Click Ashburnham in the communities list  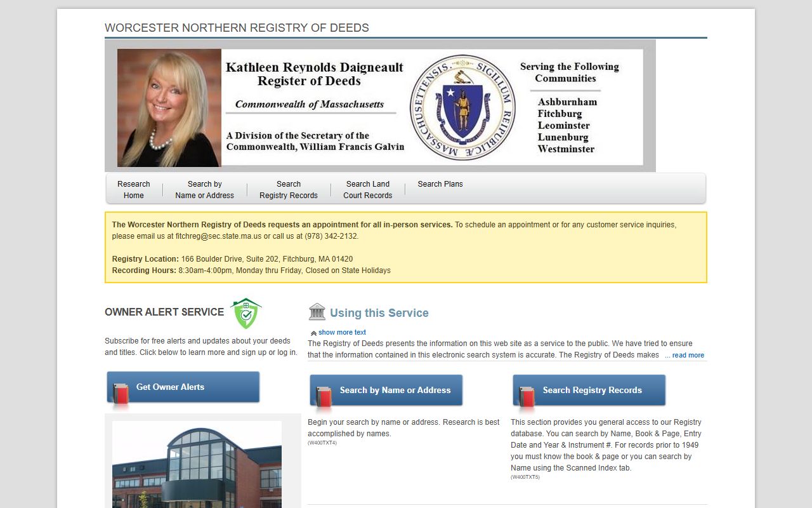tap(567, 102)
